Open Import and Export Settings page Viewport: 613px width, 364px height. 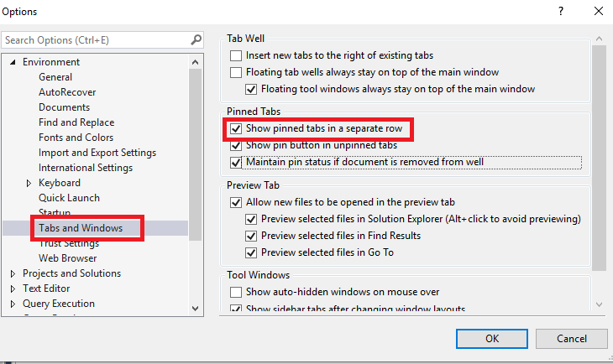click(97, 153)
